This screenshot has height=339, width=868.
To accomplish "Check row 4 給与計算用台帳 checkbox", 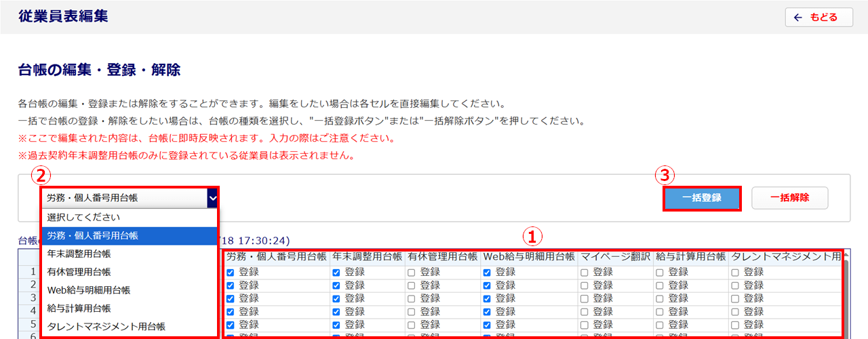I will click(660, 311).
